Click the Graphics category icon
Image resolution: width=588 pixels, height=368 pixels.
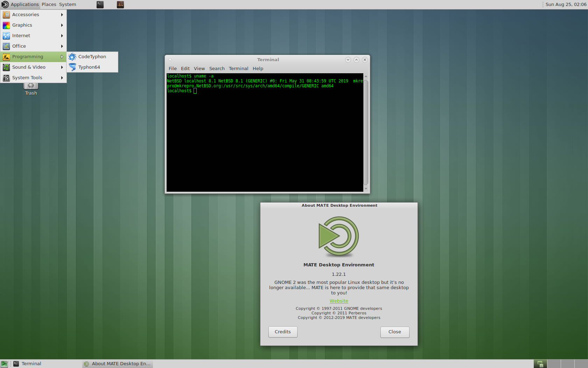click(6, 25)
